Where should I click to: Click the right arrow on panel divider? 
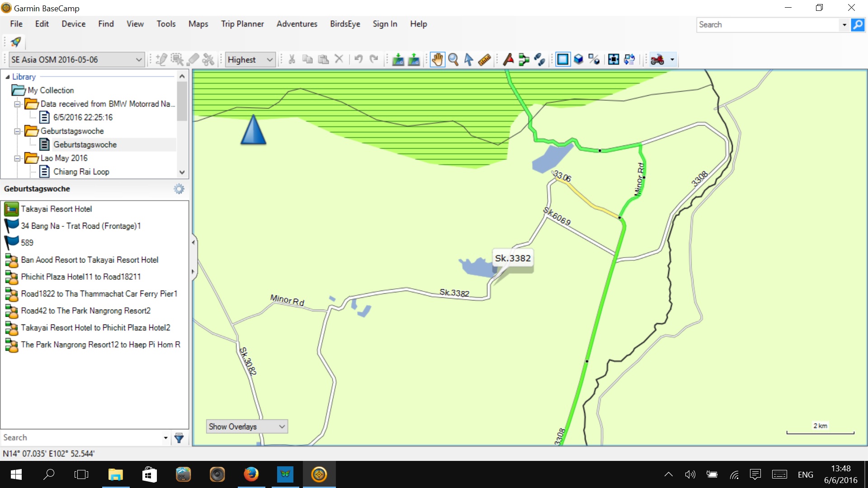pyautogui.click(x=193, y=272)
